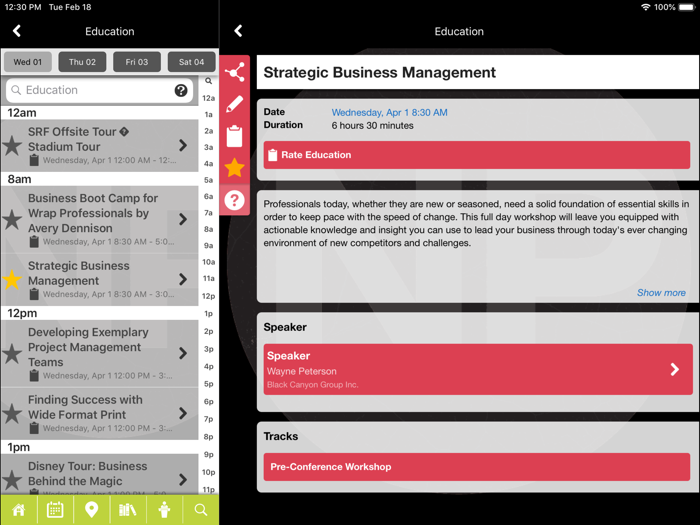Jump to 5p in time index

coord(208,384)
